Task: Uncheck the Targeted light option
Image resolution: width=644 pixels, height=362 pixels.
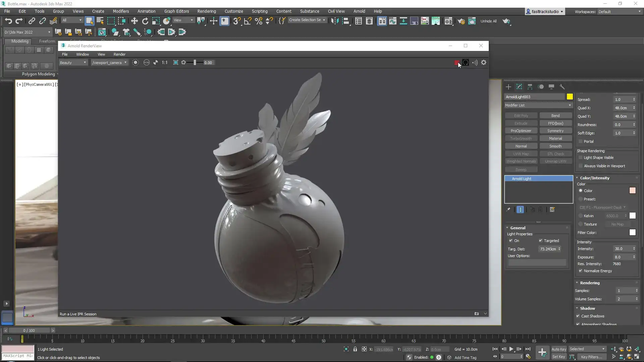Action: pyautogui.click(x=541, y=241)
